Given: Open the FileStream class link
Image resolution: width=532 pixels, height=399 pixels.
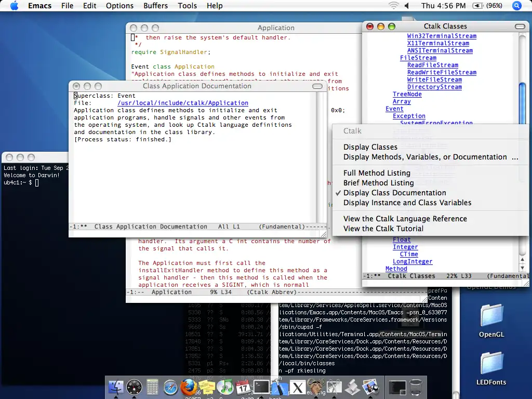Looking at the screenshot, I should [418, 58].
